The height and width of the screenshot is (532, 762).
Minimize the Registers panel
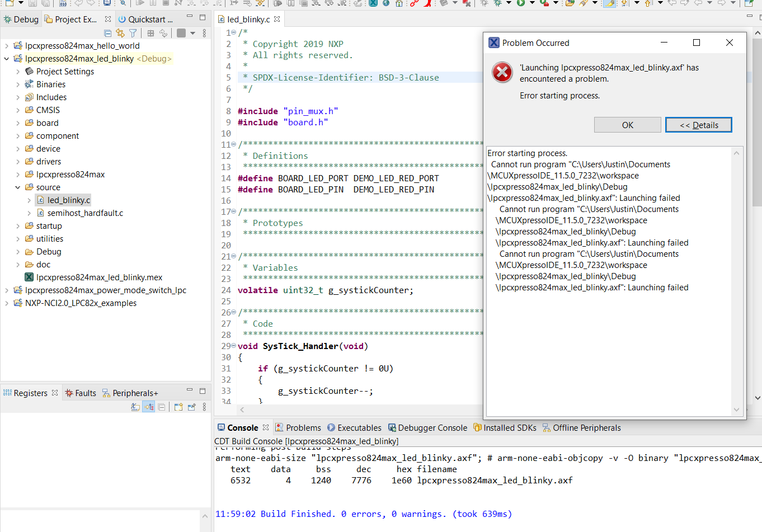coord(190,390)
